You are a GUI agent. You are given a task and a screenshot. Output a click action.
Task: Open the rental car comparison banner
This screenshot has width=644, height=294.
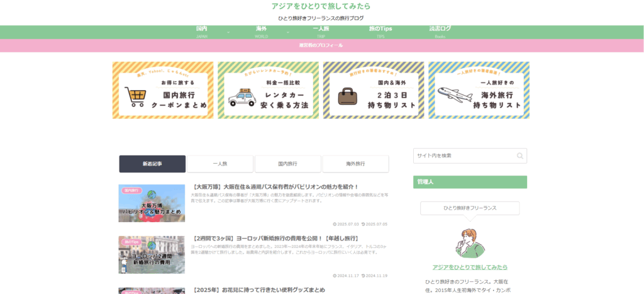268,90
